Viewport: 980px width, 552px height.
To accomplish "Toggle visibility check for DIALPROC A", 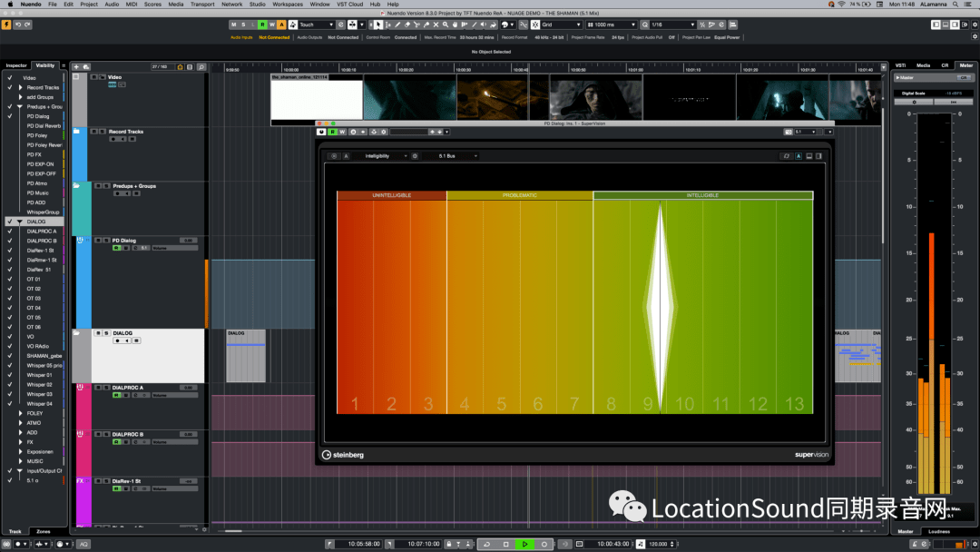I will [x=9, y=232].
